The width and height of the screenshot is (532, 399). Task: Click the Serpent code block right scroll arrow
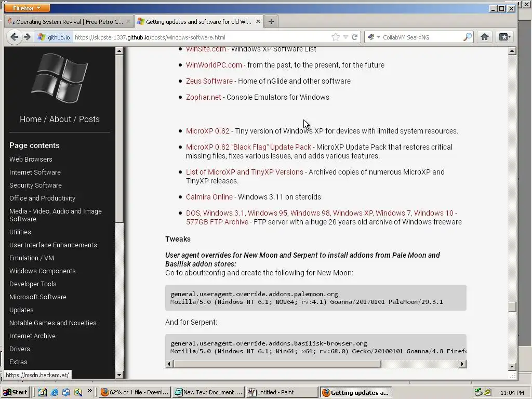[x=462, y=364]
